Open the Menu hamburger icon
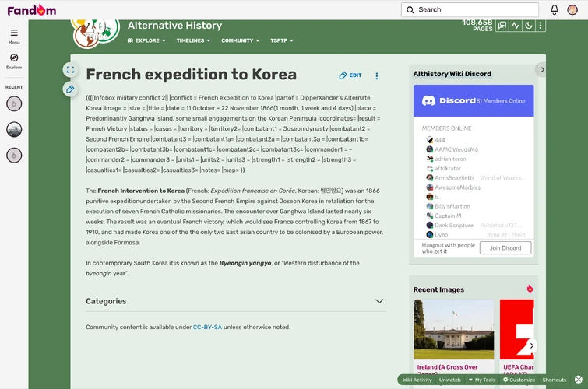This screenshot has width=588, height=389. click(x=14, y=33)
